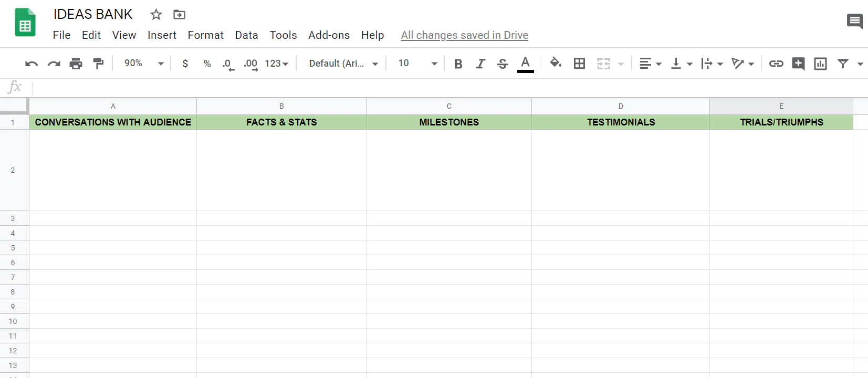Insert a link with chain icon
This screenshot has width=868, height=378.
pyautogui.click(x=776, y=64)
